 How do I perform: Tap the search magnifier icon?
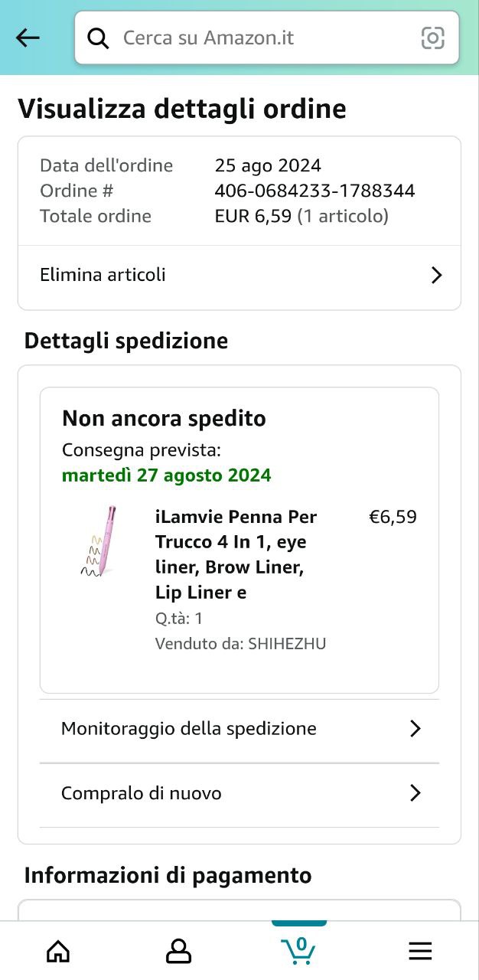pyautogui.click(x=99, y=38)
